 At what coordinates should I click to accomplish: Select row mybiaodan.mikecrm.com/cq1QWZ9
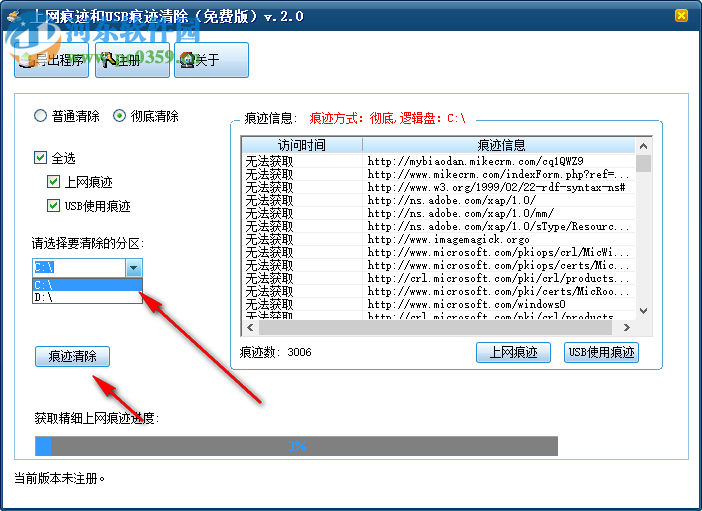tap(438, 161)
